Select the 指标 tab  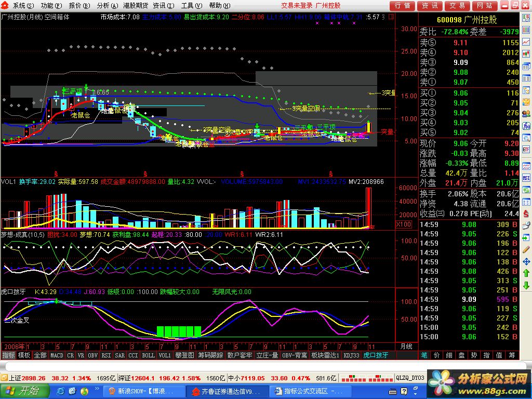click(x=8, y=355)
